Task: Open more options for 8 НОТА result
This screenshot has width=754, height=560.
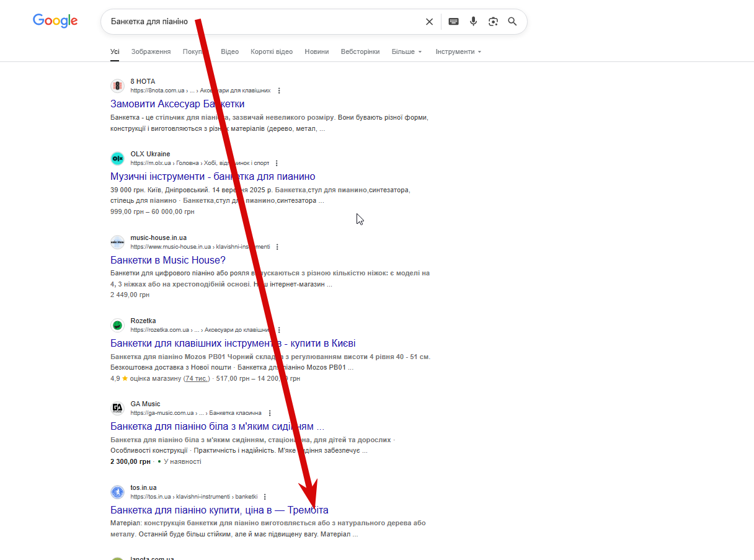Action: [279, 91]
